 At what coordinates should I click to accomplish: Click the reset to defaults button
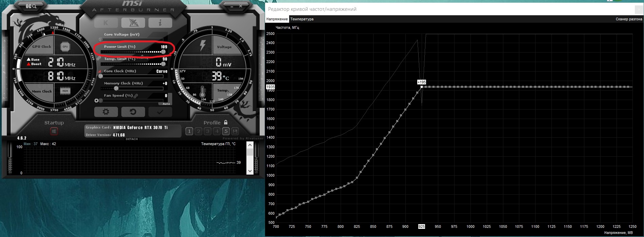(133, 112)
